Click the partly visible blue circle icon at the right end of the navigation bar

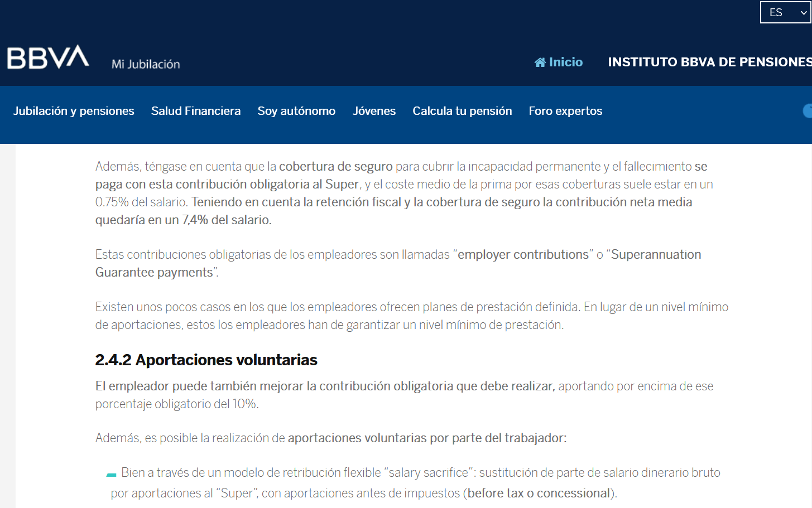point(808,111)
